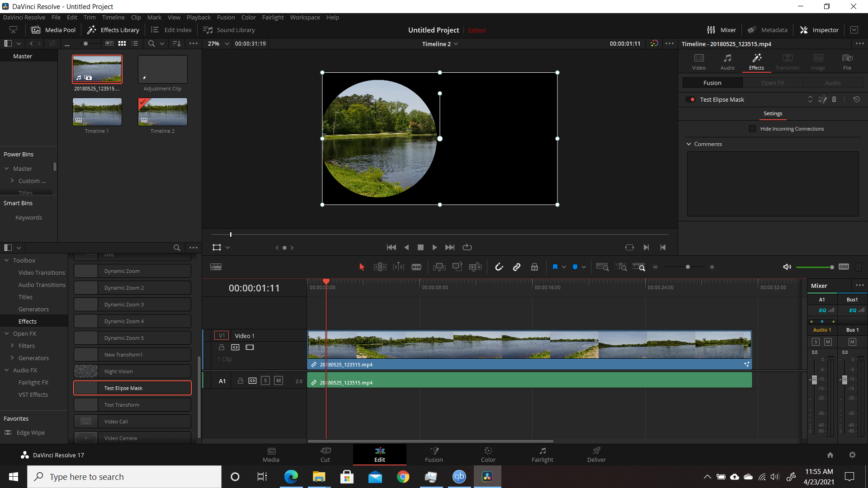Lock the Video 1 track
Viewport: 868px width, 488px height.
pyautogui.click(x=222, y=347)
